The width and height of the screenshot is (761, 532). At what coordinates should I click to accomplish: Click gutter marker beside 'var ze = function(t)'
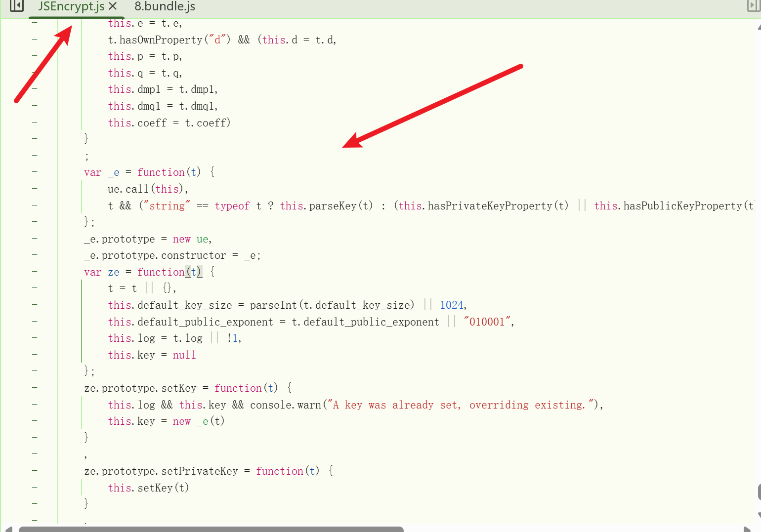(35, 272)
